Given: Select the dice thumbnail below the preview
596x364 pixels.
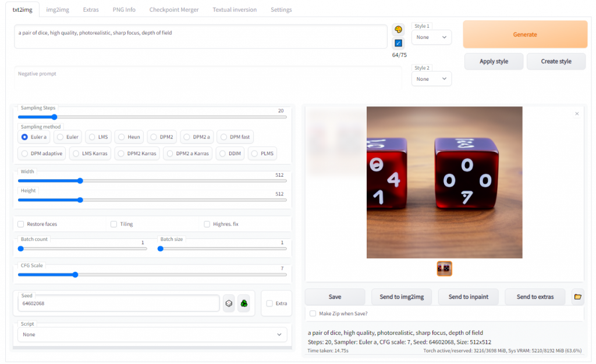Looking at the screenshot, I should tap(444, 269).
